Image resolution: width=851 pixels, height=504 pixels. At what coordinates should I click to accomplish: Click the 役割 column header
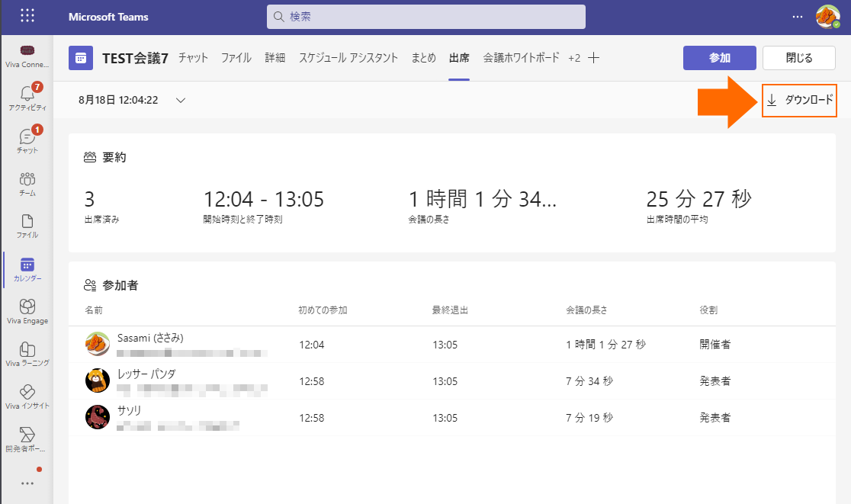coord(708,310)
